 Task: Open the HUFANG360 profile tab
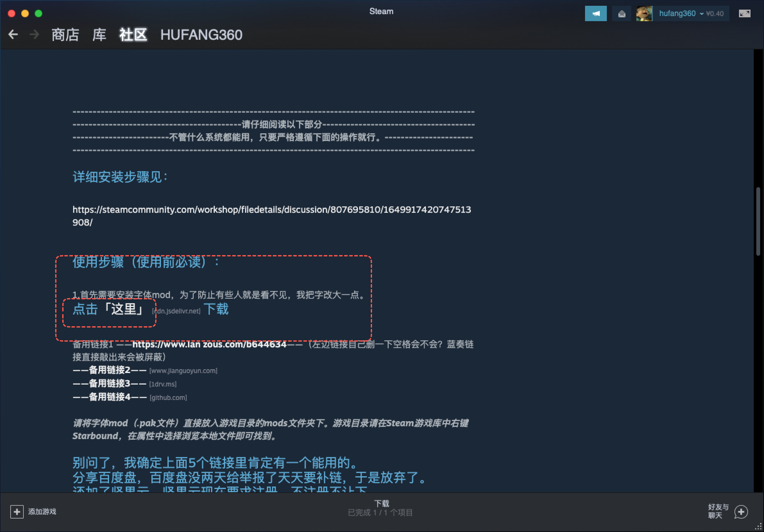201,35
